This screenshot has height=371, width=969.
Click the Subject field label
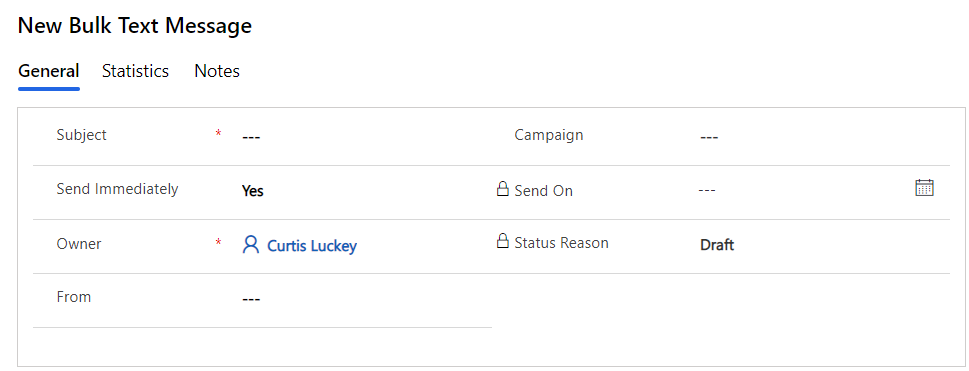point(82,135)
